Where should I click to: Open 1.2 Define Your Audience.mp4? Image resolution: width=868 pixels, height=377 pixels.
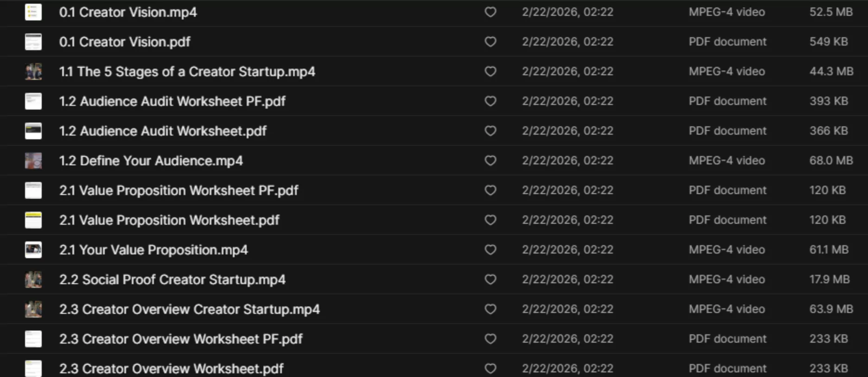pos(151,161)
